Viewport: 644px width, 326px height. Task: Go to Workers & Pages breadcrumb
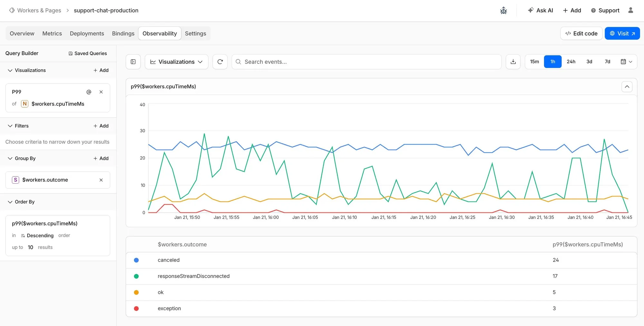point(39,10)
